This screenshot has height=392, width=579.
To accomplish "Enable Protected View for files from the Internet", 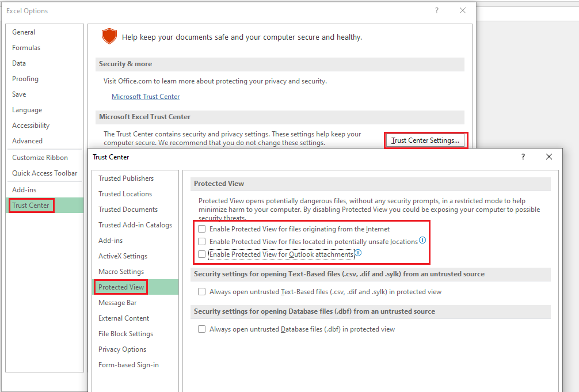I will pyautogui.click(x=201, y=229).
